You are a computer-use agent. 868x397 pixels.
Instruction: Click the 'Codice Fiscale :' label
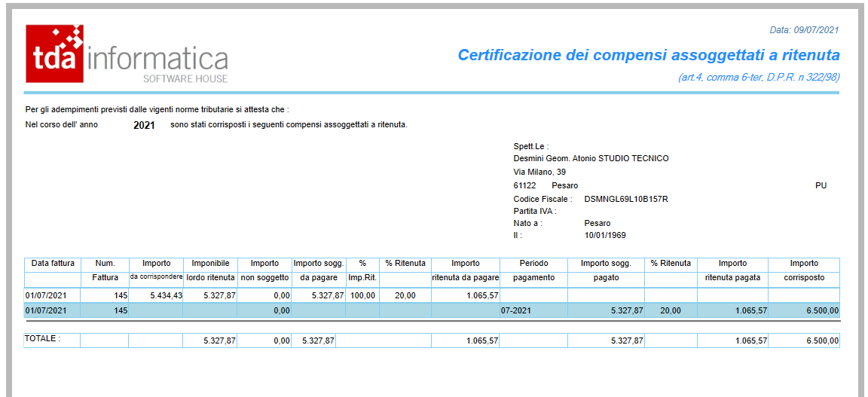pyautogui.click(x=542, y=199)
